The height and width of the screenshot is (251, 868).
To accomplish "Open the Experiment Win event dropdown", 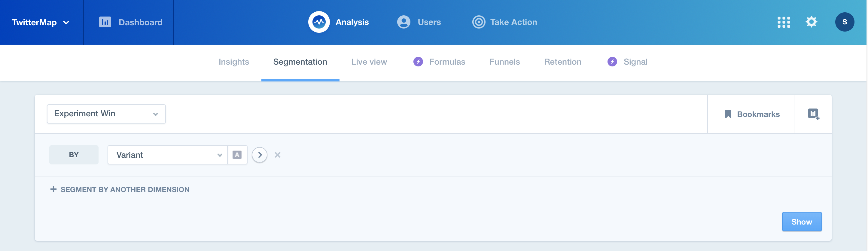I will [106, 114].
